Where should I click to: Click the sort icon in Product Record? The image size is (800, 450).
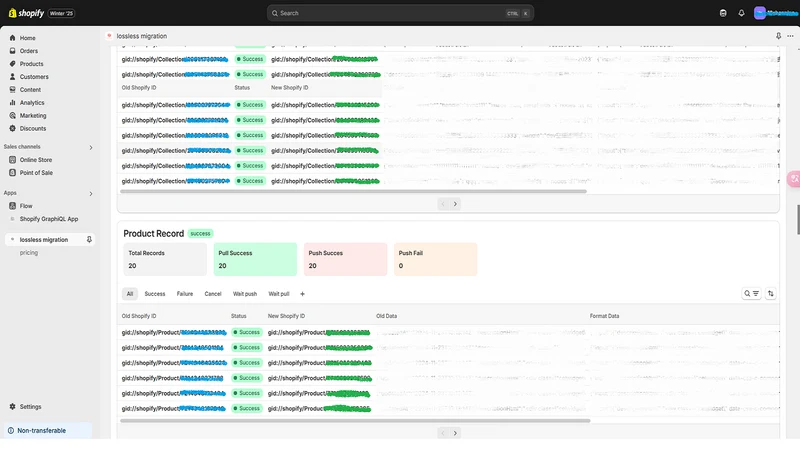(x=770, y=293)
